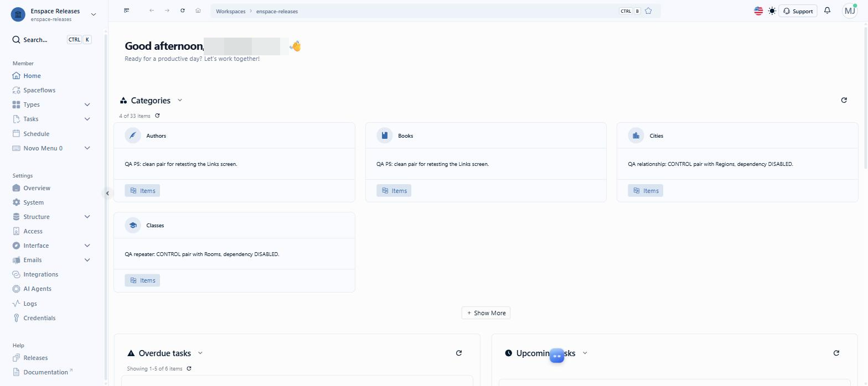Click the Search field in sidebar
The image size is (868, 386).
click(x=52, y=40)
